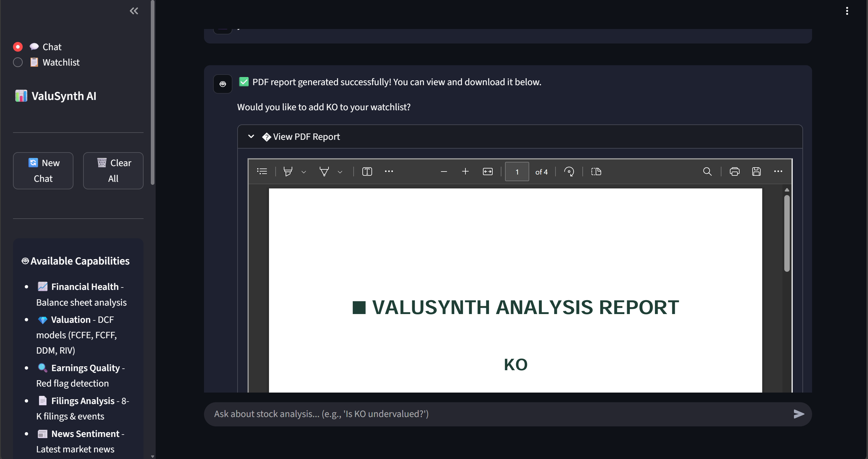868x459 pixels.
Task: Open PDF table of contents icon
Action: [262, 172]
